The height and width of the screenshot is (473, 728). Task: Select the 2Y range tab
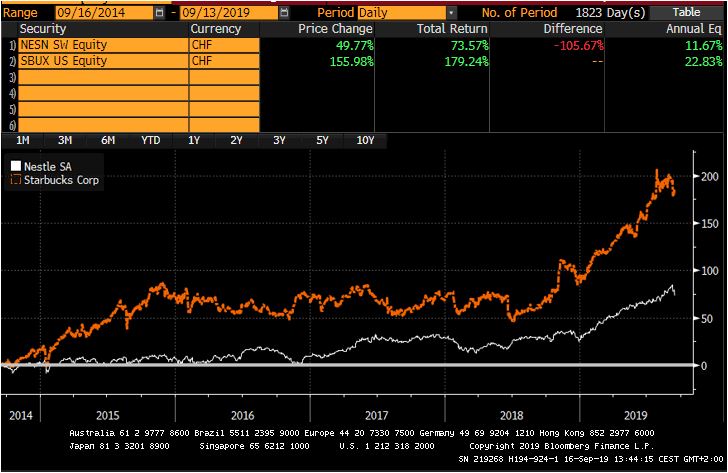(236, 141)
